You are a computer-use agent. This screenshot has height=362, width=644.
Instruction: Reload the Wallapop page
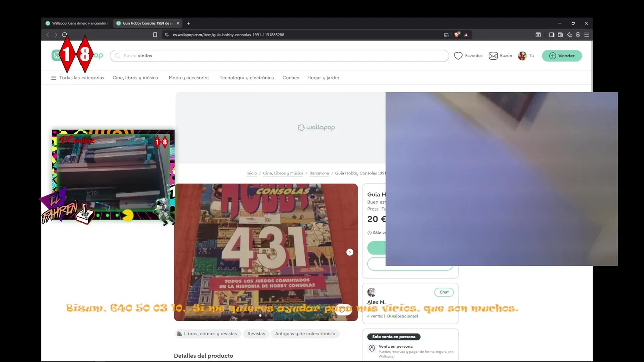[64, 35]
